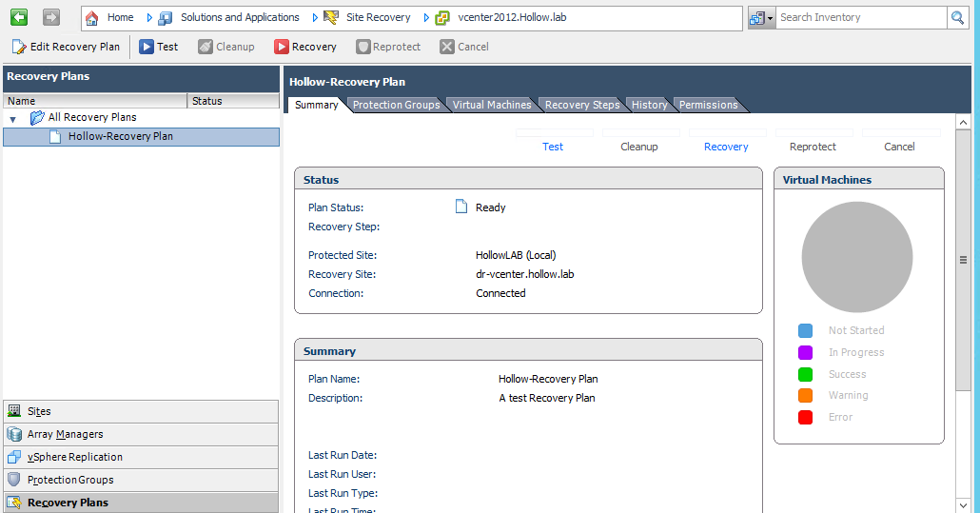Switch to the Recovery Steps tab
The image size is (980, 513).
coord(581,105)
